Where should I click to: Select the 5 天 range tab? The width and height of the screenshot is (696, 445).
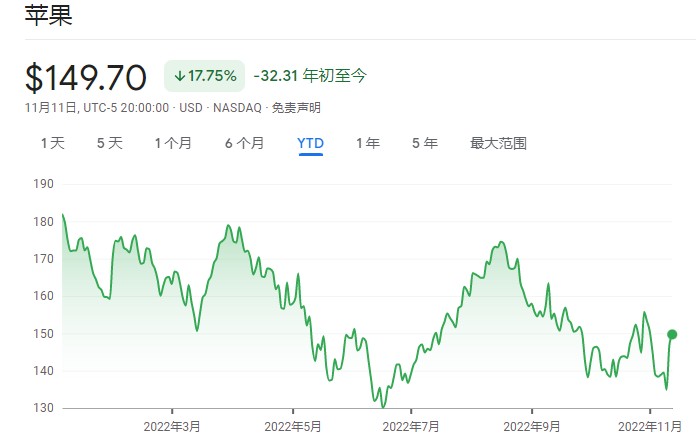[110, 143]
